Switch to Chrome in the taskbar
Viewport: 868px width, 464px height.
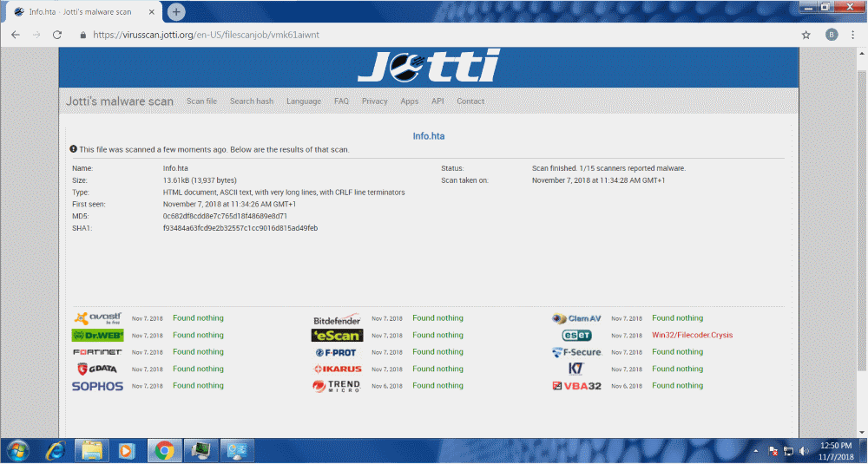pos(164,451)
